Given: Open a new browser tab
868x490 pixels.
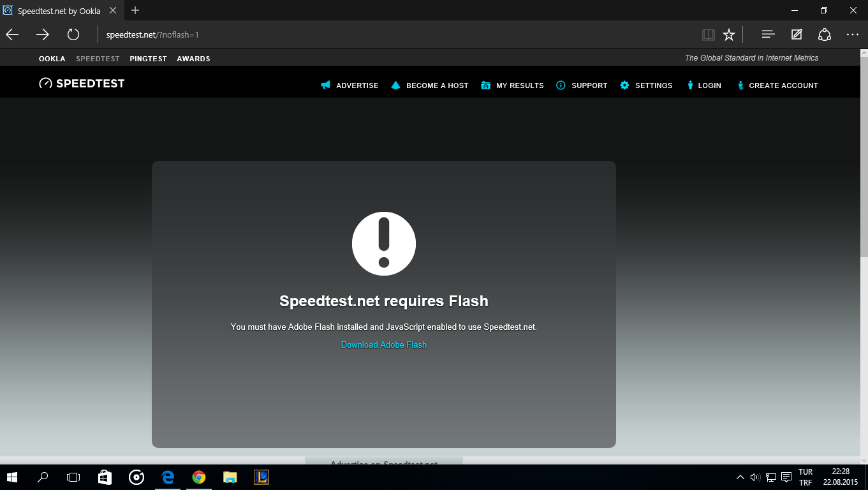Looking at the screenshot, I should 135,10.
